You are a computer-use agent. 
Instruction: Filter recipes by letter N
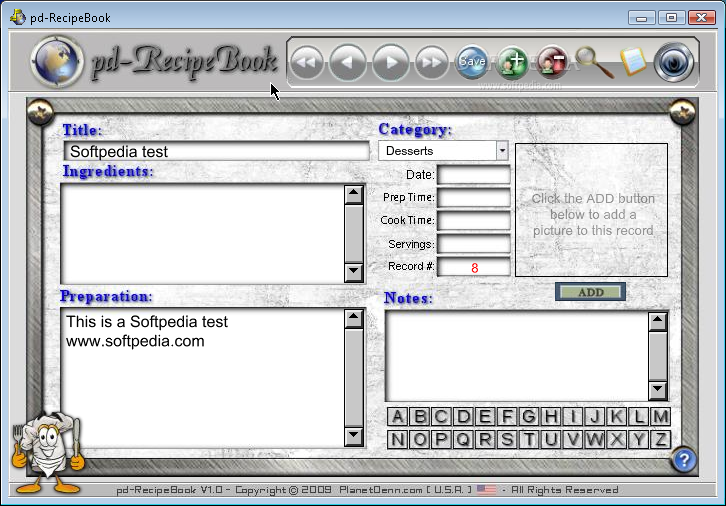397,439
